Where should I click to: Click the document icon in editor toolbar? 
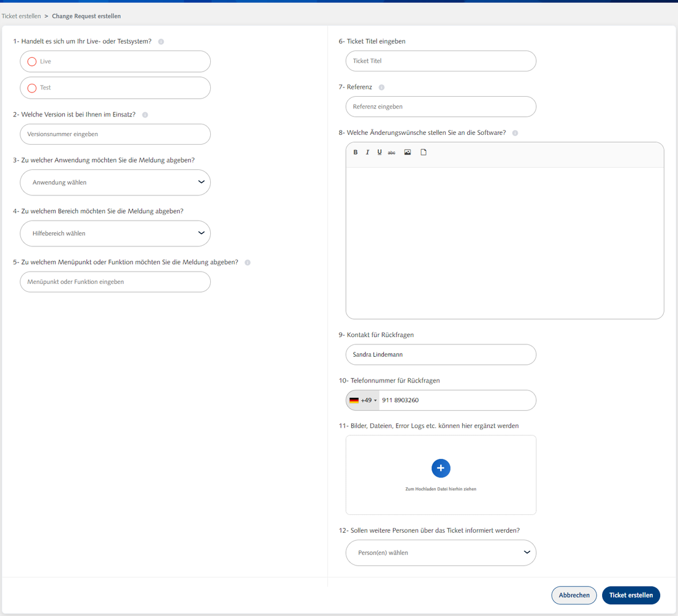423,152
